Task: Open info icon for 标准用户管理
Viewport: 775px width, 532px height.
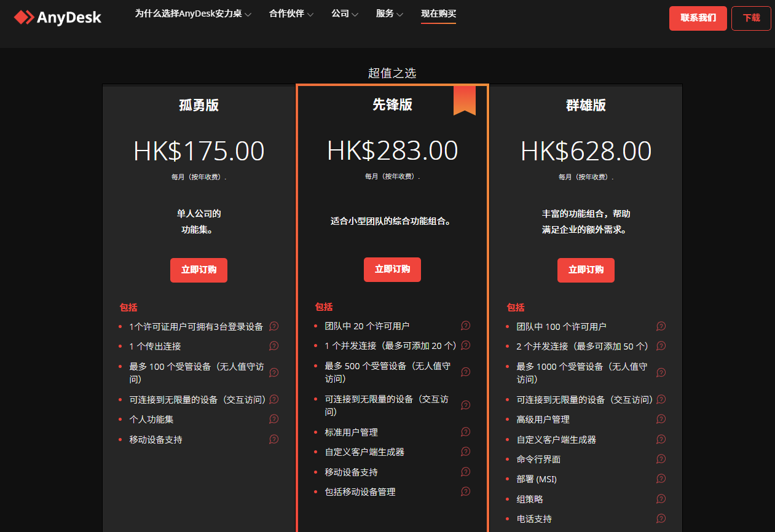Action: coord(466,432)
